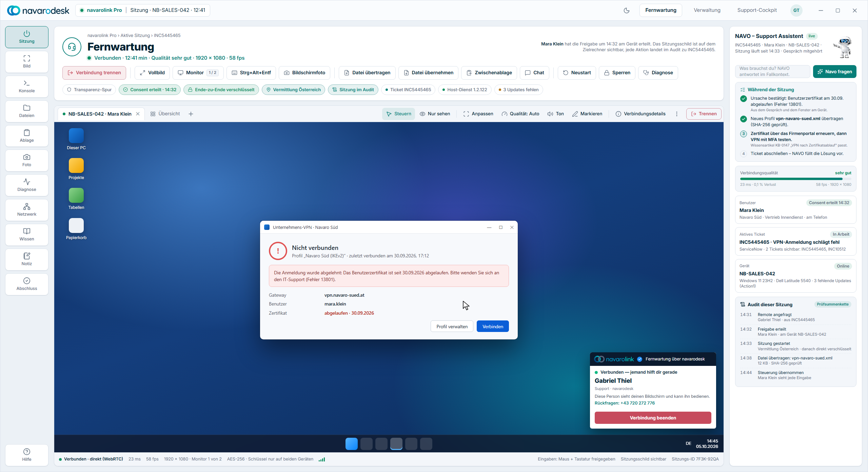Open Verbindungsdetails

click(640, 114)
